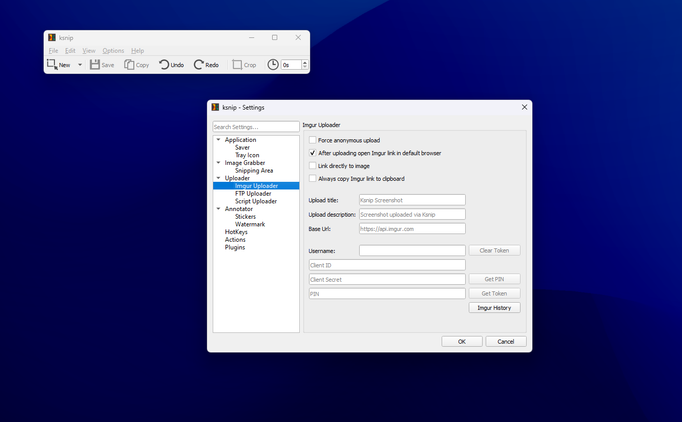Open the New capture mode dropdown arrow
The width and height of the screenshot is (682, 422).
(80, 65)
